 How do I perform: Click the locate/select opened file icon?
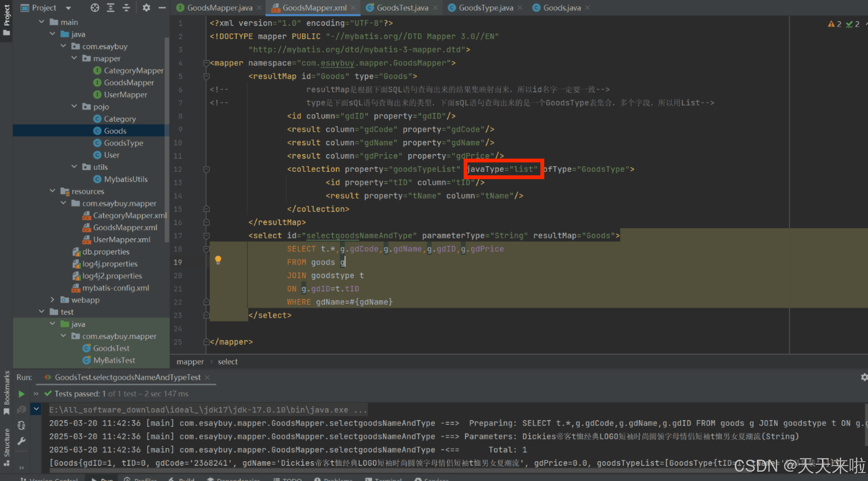(95, 8)
